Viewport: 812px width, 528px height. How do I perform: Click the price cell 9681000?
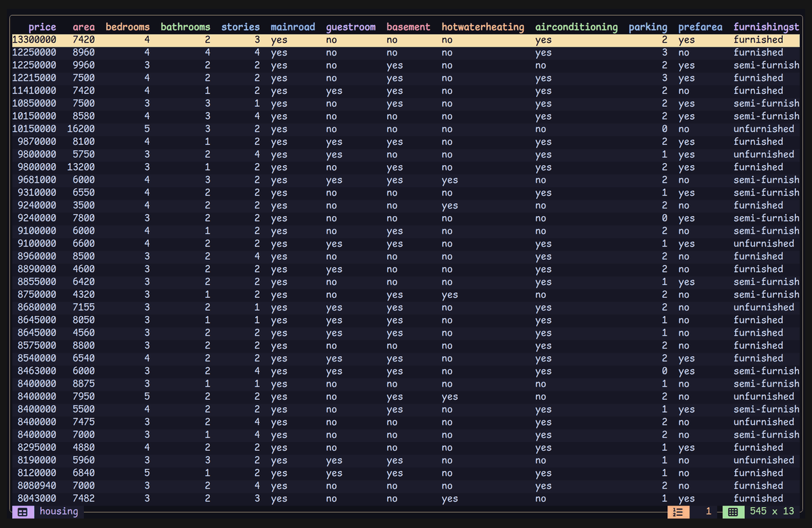(37, 180)
